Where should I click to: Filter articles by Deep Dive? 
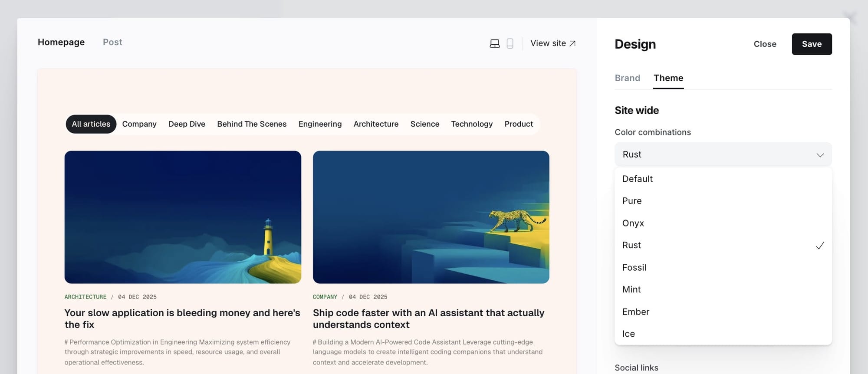click(x=187, y=124)
